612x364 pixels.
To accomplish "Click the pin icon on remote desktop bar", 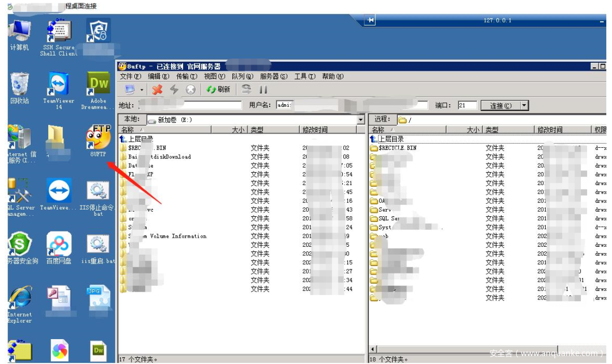I will click(370, 20).
